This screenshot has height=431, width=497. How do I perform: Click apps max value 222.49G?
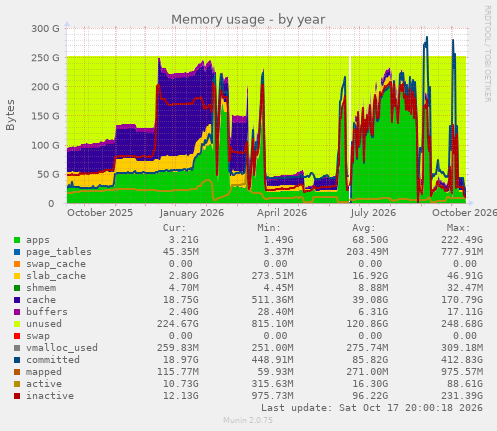click(462, 240)
